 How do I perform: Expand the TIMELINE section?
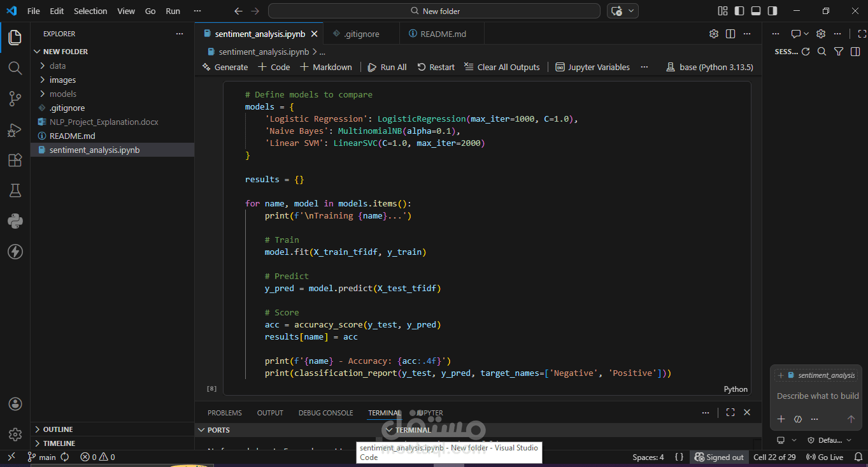tap(113, 443)
